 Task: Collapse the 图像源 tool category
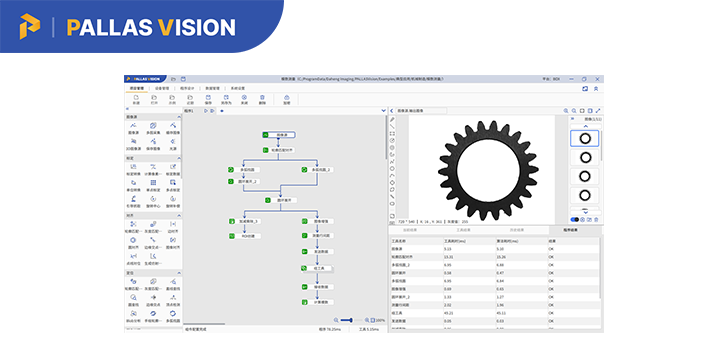pos(179,117)
